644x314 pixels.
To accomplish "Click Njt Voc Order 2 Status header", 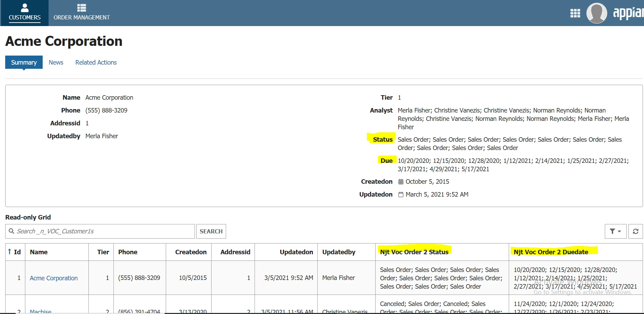I will [414, 252].
